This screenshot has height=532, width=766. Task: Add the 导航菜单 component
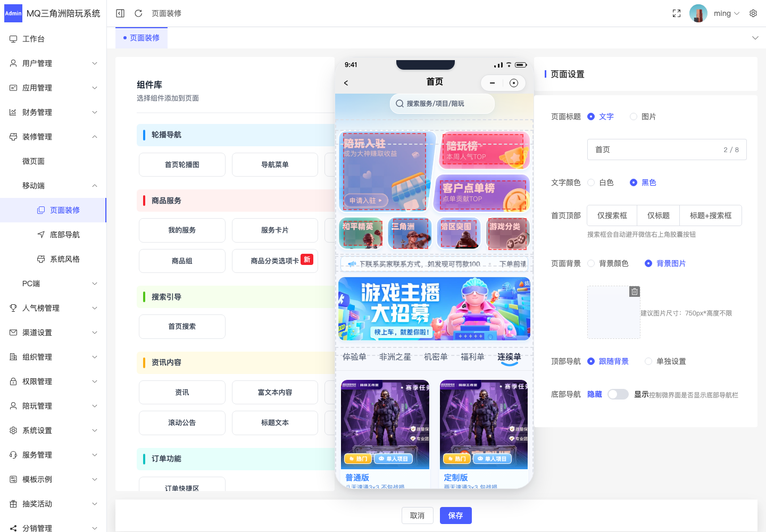coord(275,165)
